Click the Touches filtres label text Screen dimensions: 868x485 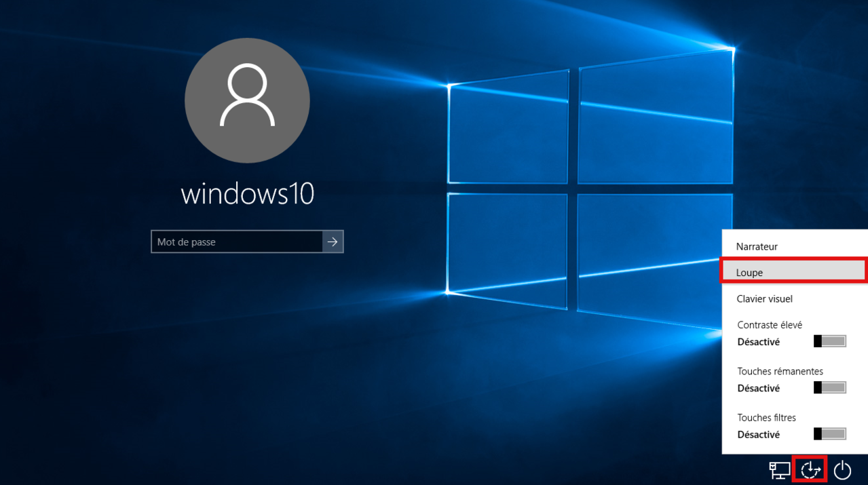[766, 418]
